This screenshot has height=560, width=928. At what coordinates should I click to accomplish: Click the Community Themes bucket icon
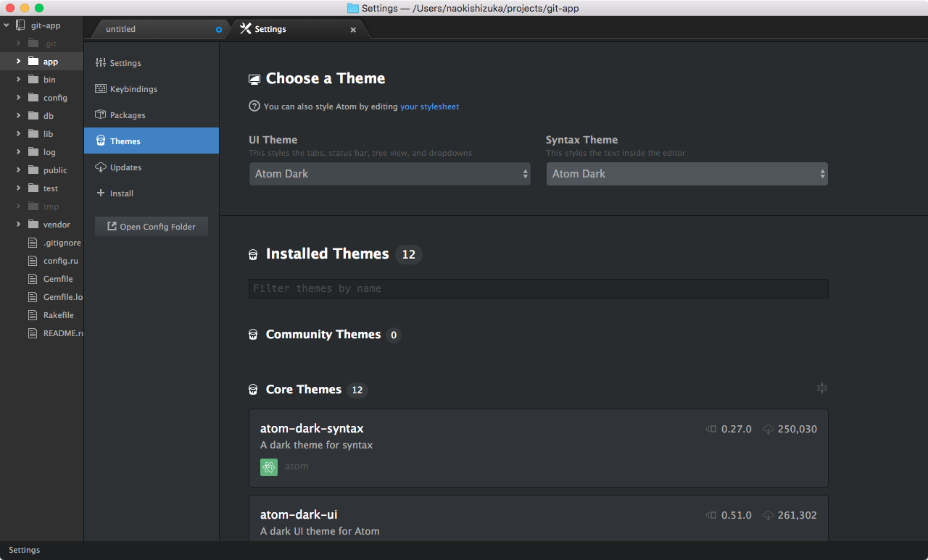253,335
